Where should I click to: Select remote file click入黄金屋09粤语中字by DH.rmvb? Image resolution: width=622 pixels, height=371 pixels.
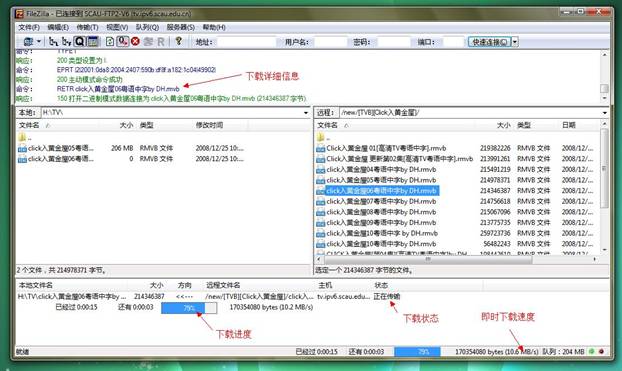pos(456,223)
